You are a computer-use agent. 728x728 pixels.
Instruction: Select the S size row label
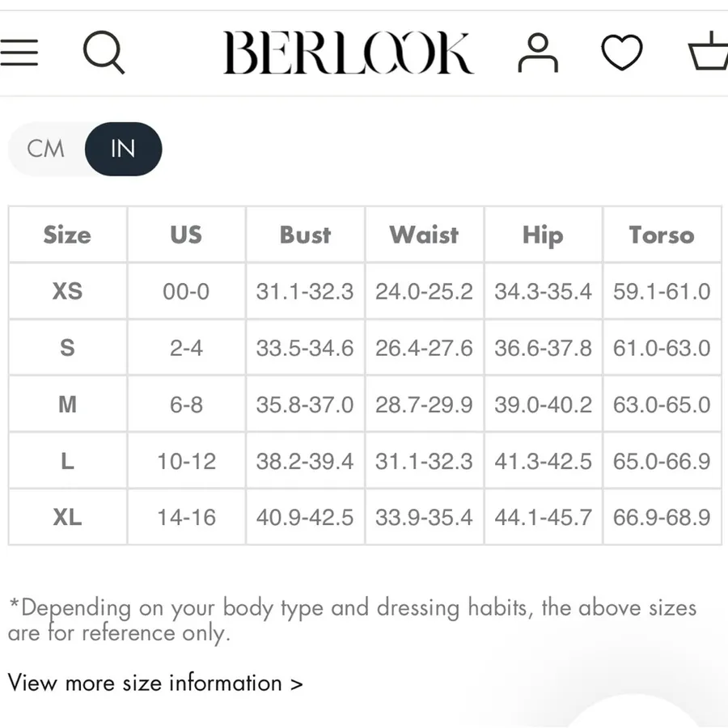[67, 348]
